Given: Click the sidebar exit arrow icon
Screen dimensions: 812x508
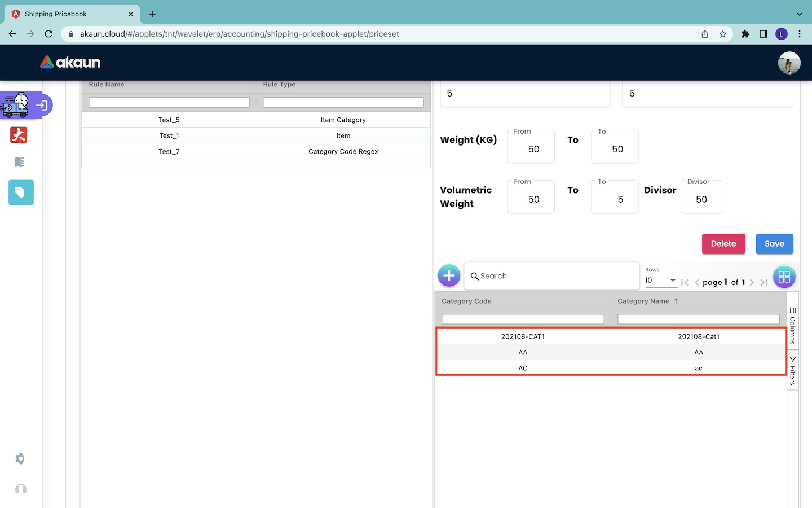Looking at the screenshot, I should (42, 106).
